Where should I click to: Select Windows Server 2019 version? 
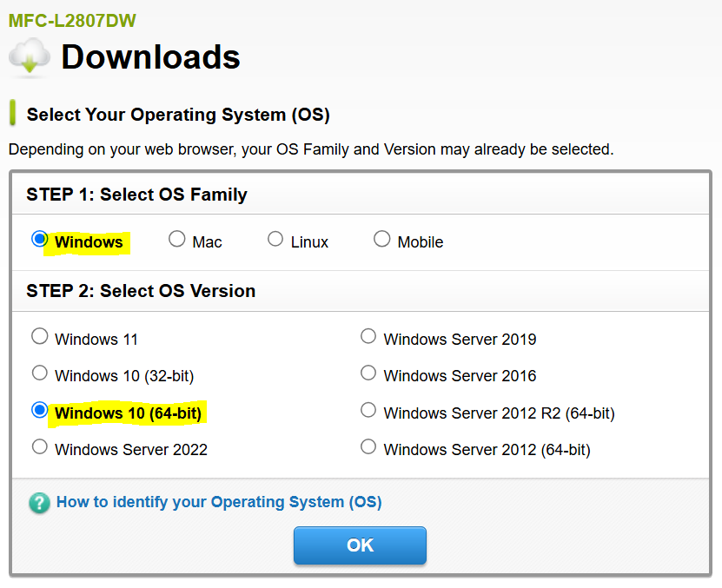click(368, 336)
